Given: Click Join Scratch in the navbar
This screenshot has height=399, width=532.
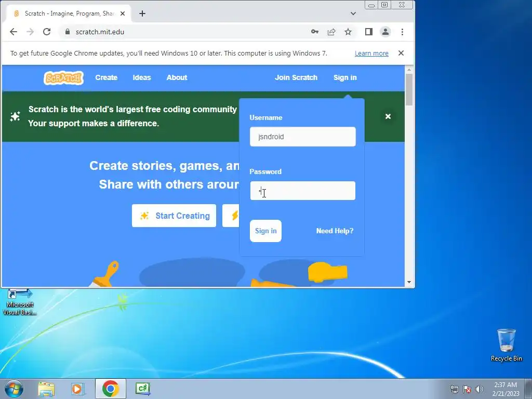Looking at the screenshot, I should [296, 77].
